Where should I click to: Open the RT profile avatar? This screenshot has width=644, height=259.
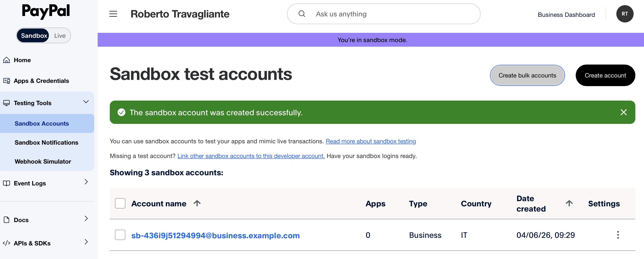click(625, 14)
